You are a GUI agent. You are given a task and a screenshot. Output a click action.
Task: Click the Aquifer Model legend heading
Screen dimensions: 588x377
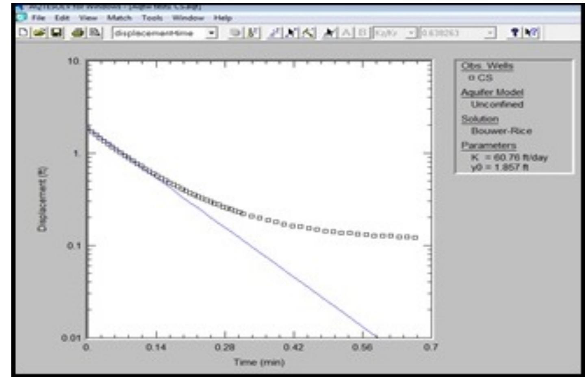click(x=492, y=93)
